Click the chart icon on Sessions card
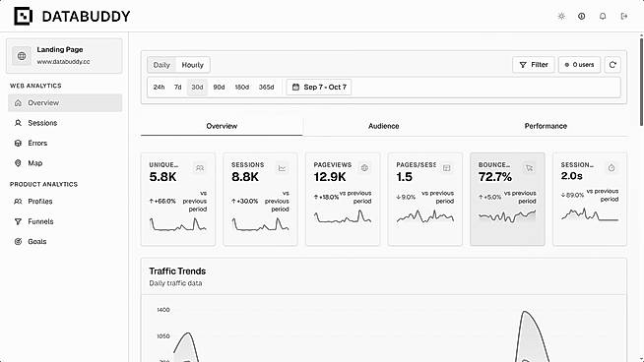The image size is (644, 362). [x=283, y=168]
